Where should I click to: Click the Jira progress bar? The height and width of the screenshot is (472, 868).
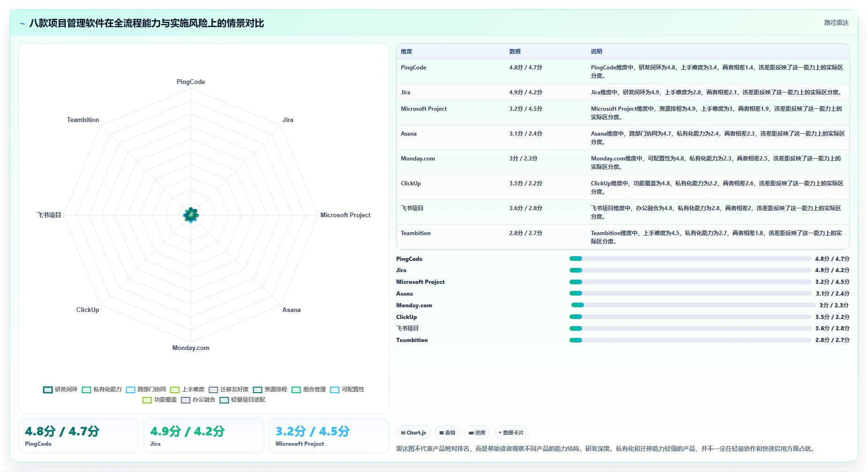[690, 270]
